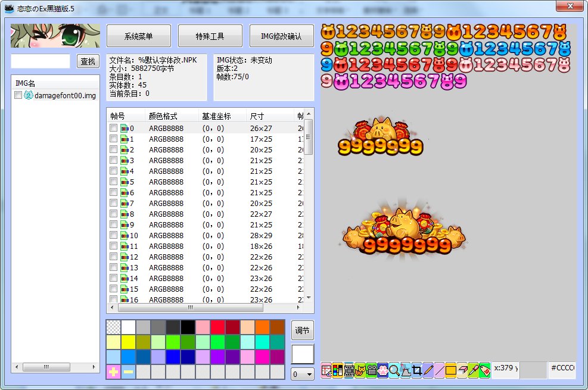588x390 pixels.
Task: Open the 系统菜单 system menu
Action: pos(139,36)
